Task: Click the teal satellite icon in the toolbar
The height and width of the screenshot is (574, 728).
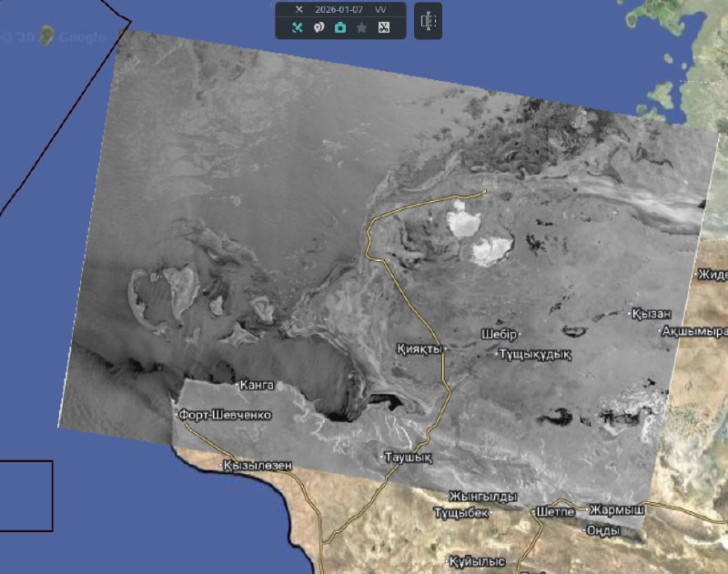Action: (297, 27)
